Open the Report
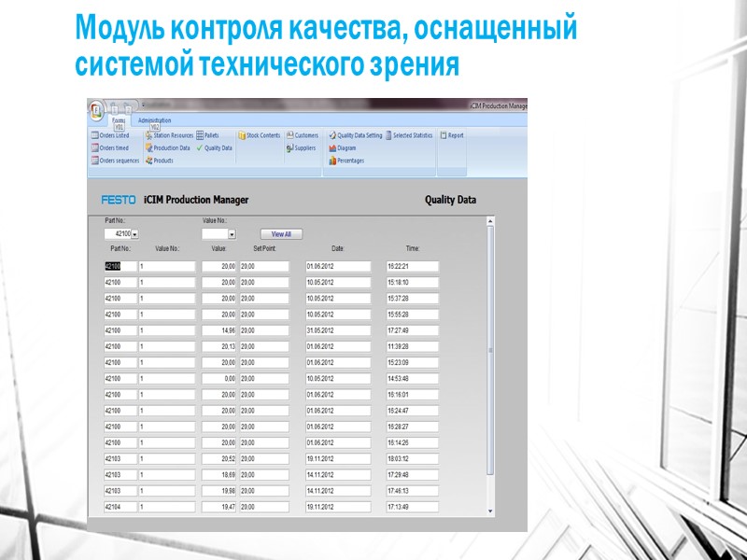The image size is (747, 560). [452, 135]
